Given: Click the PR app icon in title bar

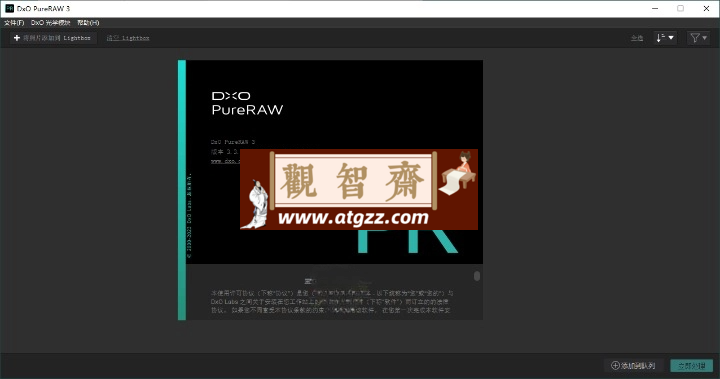Looking at the screenshot, I should (9, 8).
